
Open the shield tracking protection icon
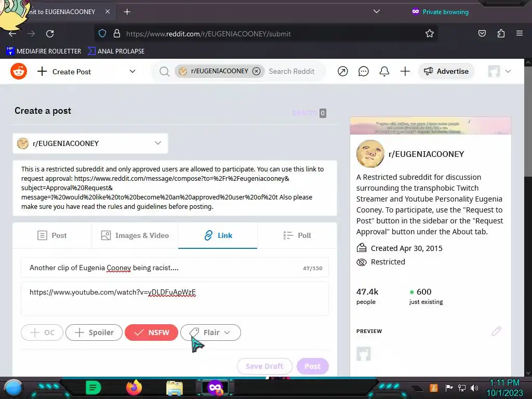coord(102,33)
